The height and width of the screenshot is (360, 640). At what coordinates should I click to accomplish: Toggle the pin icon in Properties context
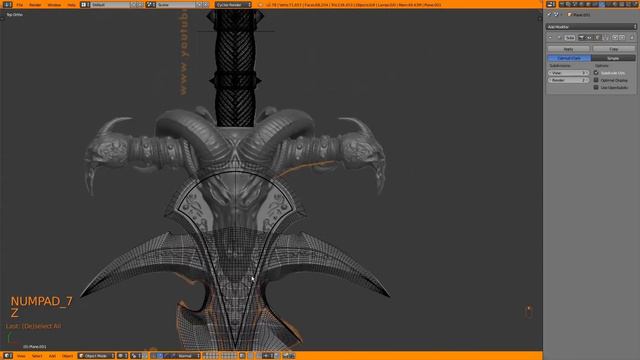549,14
